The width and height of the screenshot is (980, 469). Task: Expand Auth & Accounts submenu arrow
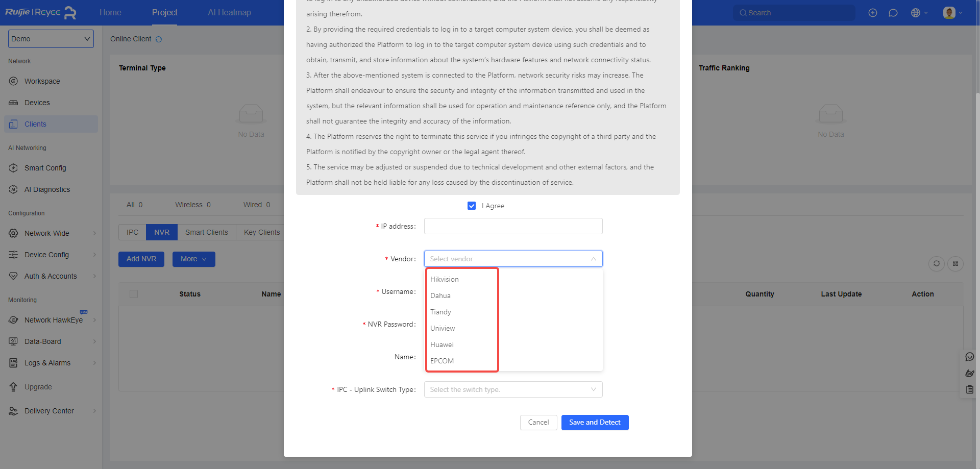coord(94,276)
